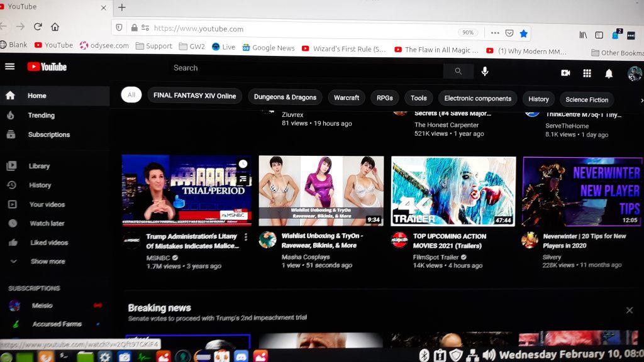Open the YouTube hamburger guide menu
This screenshot has width=644, height=362.
(9, 67)
